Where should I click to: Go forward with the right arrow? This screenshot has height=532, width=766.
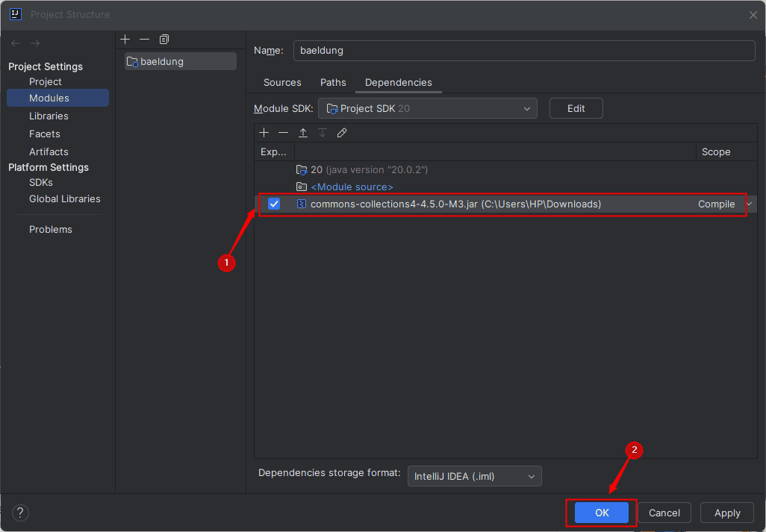point(35,43)
